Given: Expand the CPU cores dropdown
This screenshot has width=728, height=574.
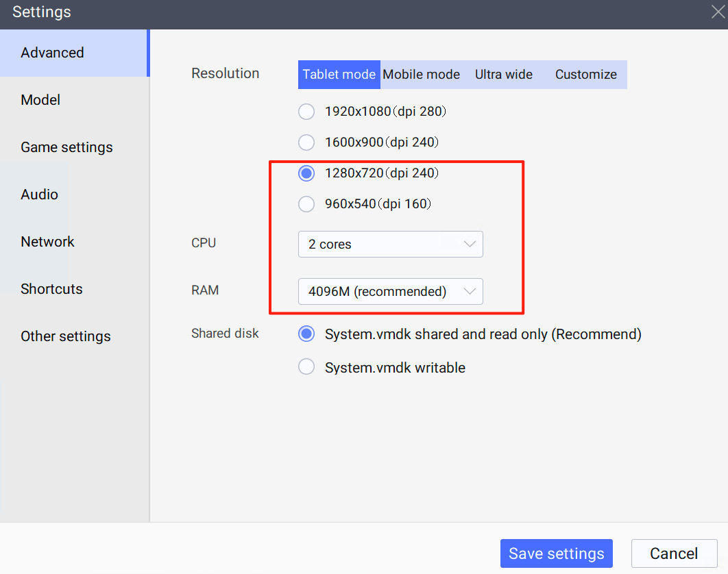Looking at the screenshot, I should (x=390, y=245).
